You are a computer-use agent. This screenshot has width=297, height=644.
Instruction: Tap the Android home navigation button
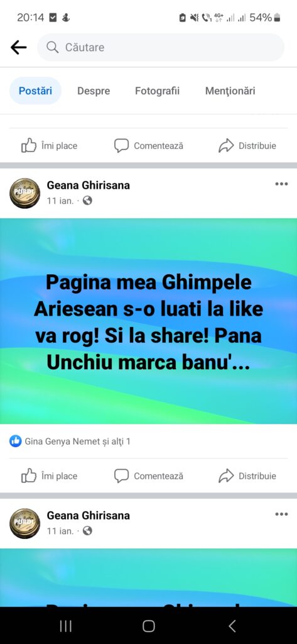point(148,626)
